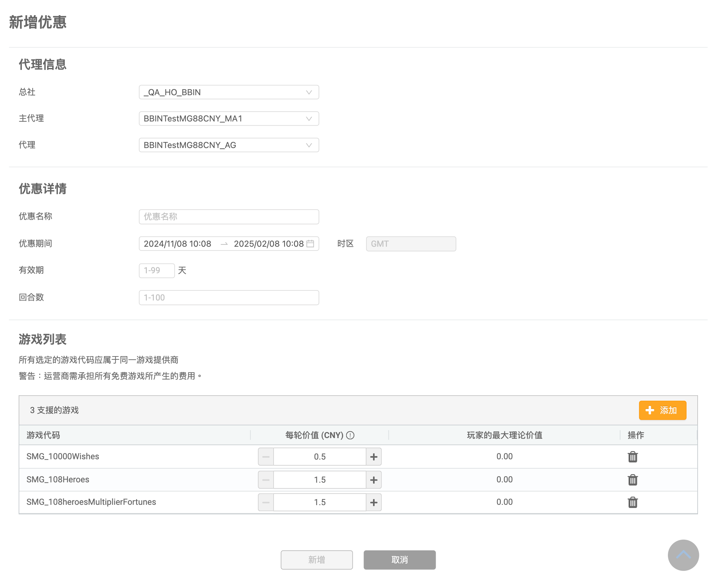Click the 新增 submit button
This screenshot has height=588, width=722.
click(316, 560)
